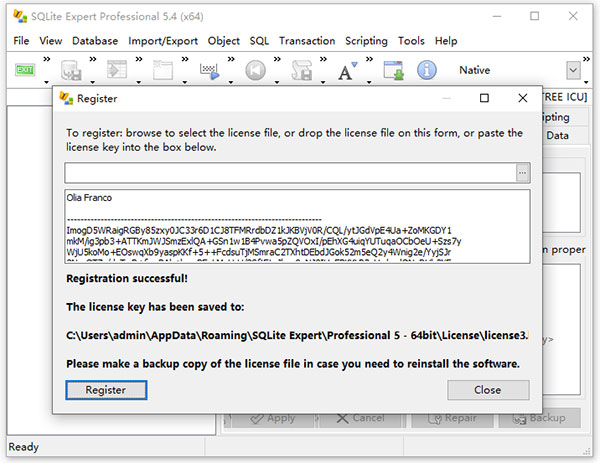This screenshot has width=600, height=463.
Task: Click the license file path input field
Action: 288,173
